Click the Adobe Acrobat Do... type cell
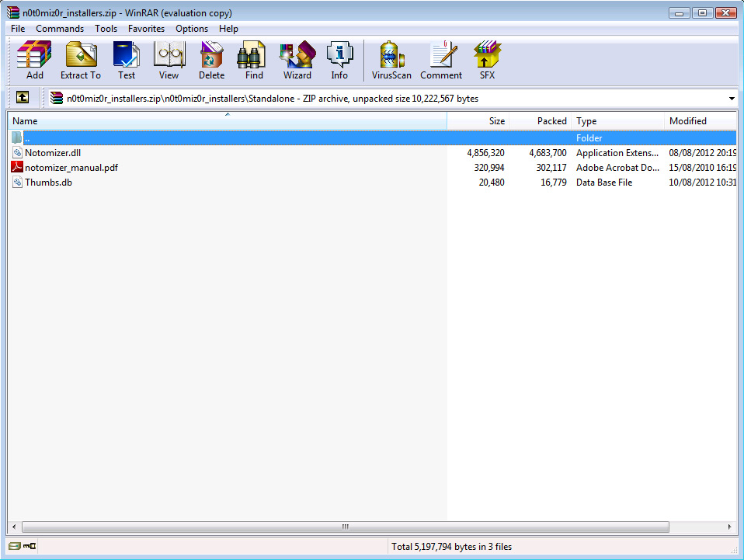744x560 pixels. (617, 168)
